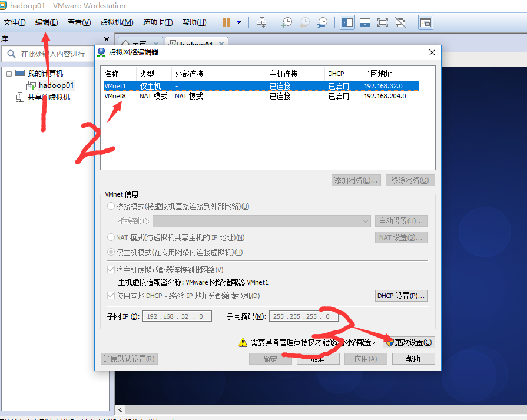Click the 子网掩码 input field

(303, 316)
